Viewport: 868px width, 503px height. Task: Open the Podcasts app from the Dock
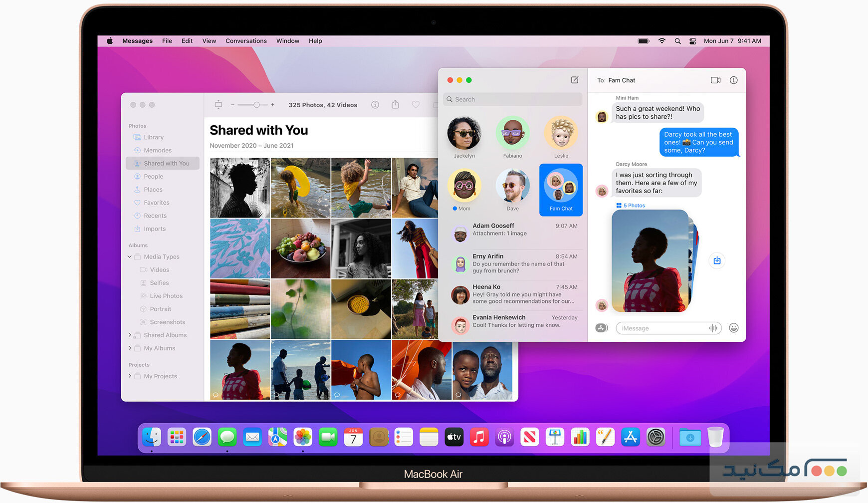coord(505,437)
